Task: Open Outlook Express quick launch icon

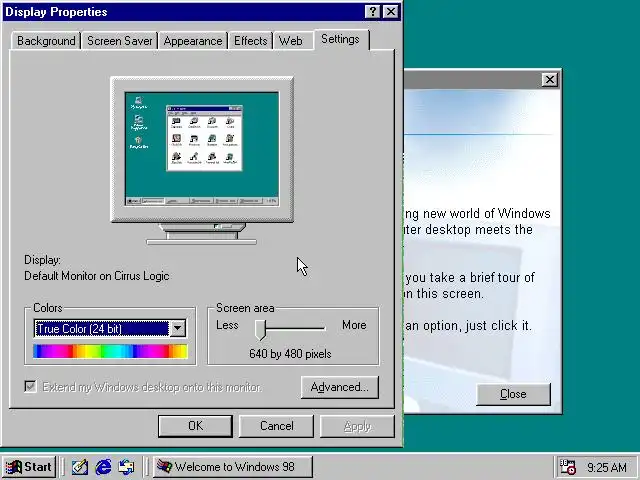Action: coord(126,467)
